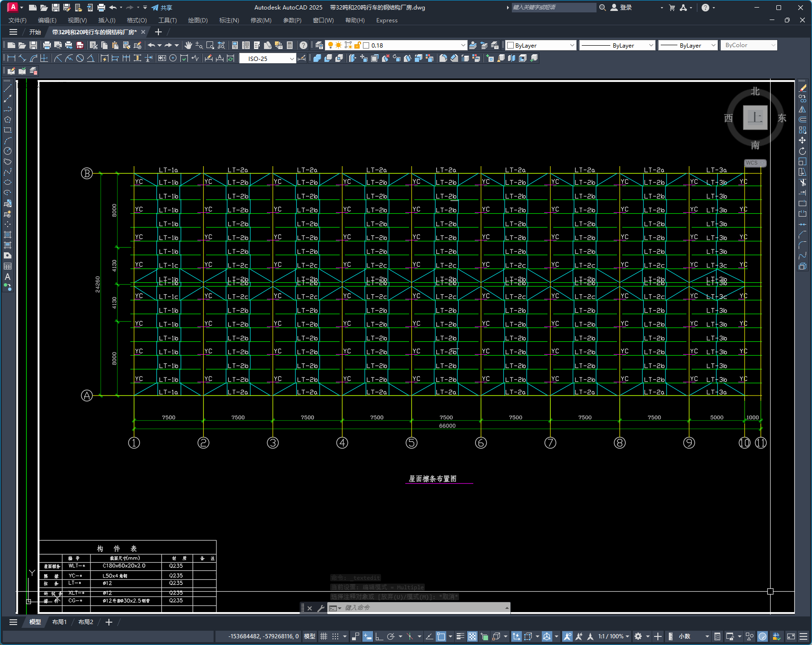
Task: Select the Move tool in modify toolbar
Action: [x=802, y=140]
